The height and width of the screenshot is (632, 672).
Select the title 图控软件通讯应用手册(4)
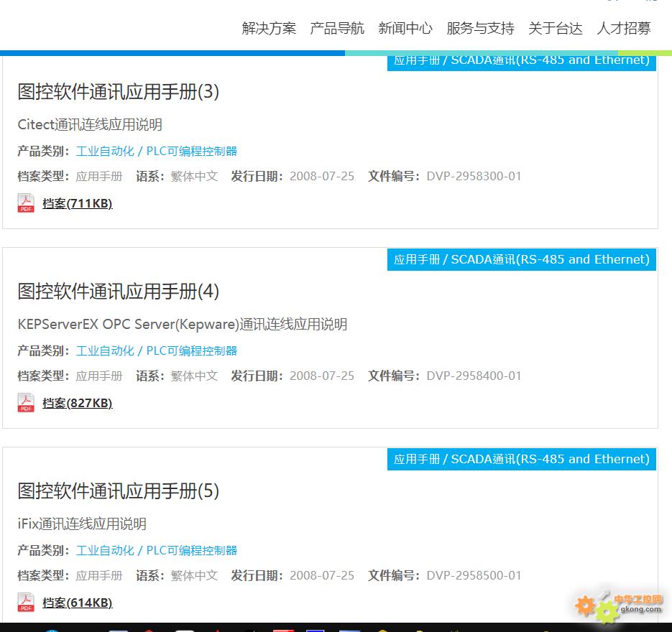pos(119,291)
